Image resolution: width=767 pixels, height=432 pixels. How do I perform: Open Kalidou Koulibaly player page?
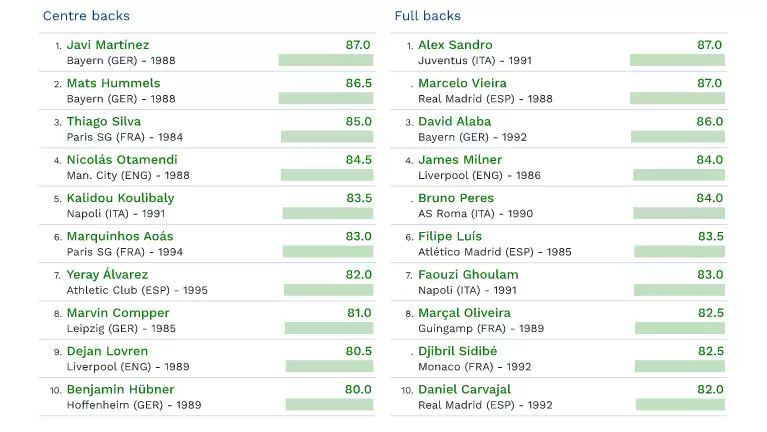tap(120, 198)
